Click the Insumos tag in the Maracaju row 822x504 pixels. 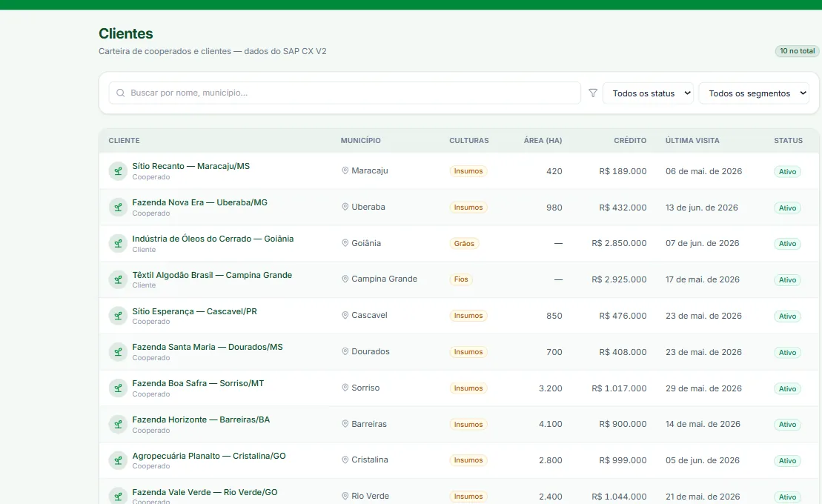[x=468, y=171]
